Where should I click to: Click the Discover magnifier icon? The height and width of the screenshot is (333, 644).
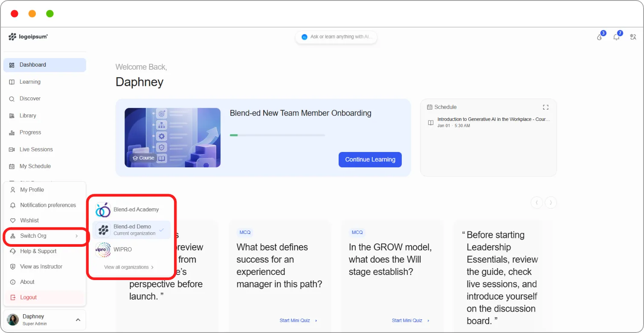point(12,99)
